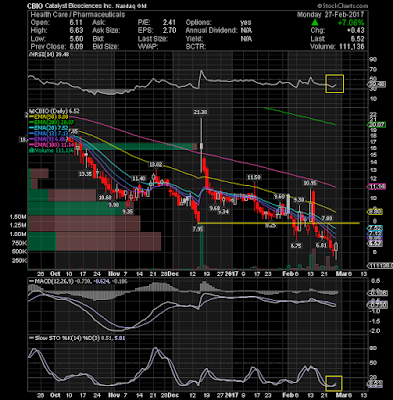Select the EPS value 2.70
This screenshot has width=393, height=400.
[x=169, y=31]
